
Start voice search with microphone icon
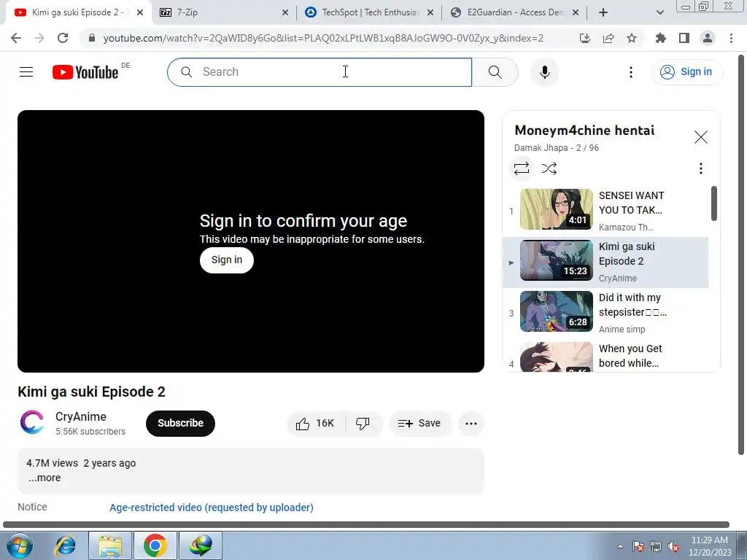545,72
